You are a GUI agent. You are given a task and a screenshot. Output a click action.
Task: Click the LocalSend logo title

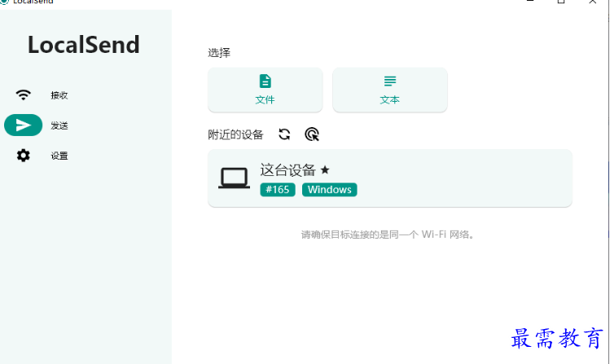click(84, 44)
